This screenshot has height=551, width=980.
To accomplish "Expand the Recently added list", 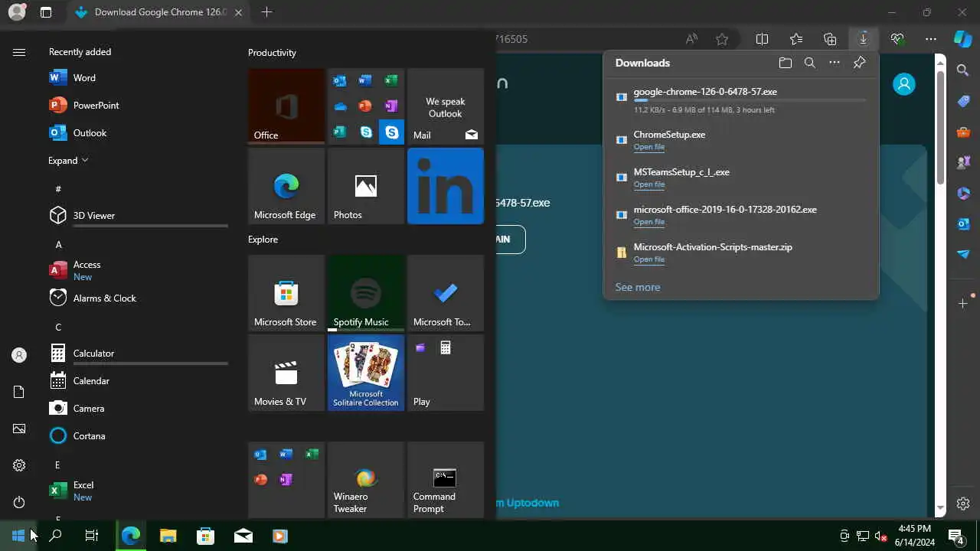I will point(68,160).
